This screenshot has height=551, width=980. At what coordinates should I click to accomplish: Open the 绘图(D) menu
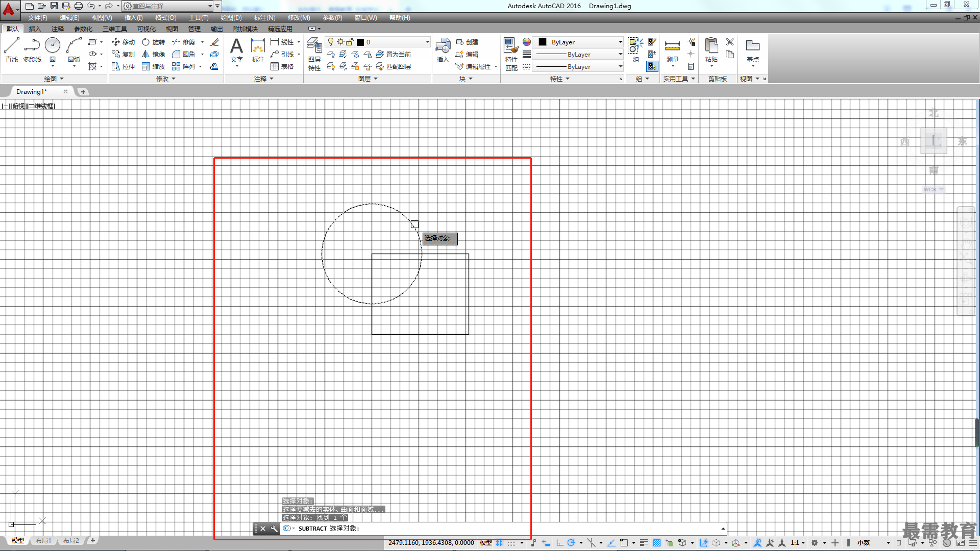(231, 18)
